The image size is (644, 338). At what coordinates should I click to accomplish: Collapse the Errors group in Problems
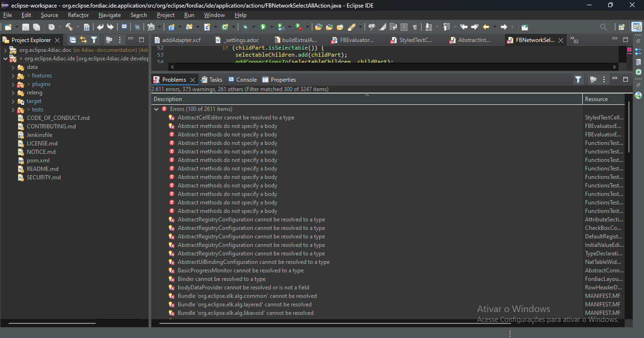156,109
